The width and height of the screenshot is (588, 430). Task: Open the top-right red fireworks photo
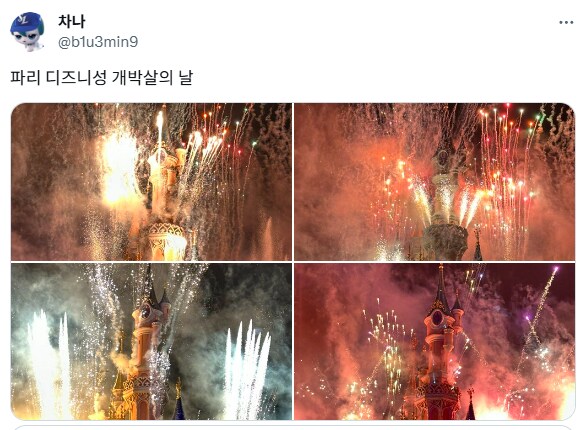point(434,182)
